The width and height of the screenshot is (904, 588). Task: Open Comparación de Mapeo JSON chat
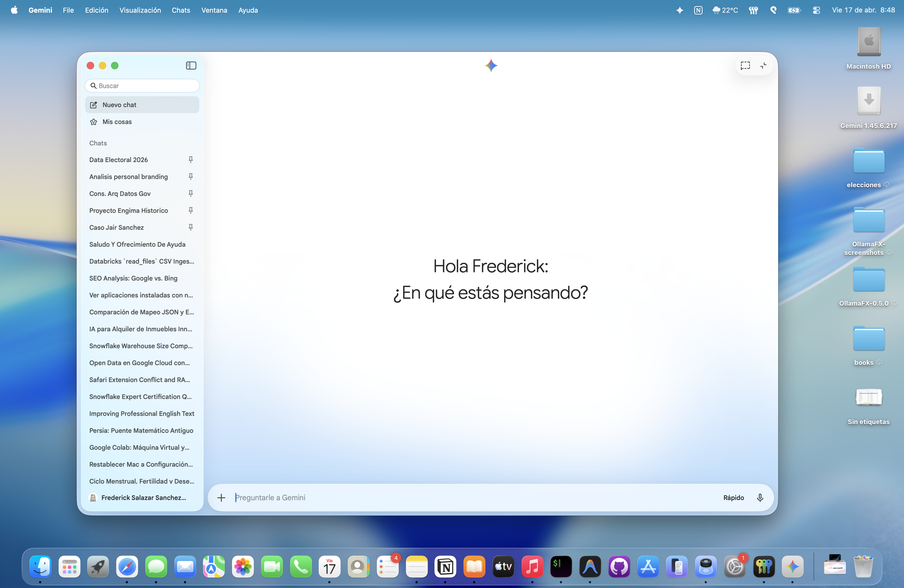tap(142, 312)
